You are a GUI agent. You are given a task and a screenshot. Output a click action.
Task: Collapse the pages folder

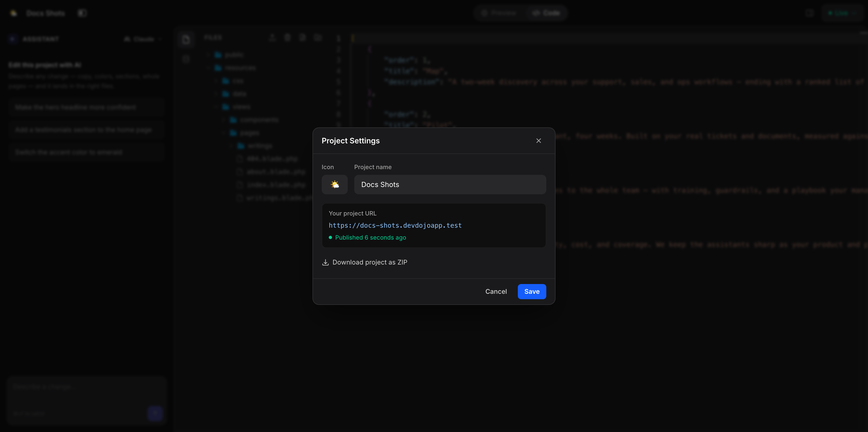(x=245, y=133)
